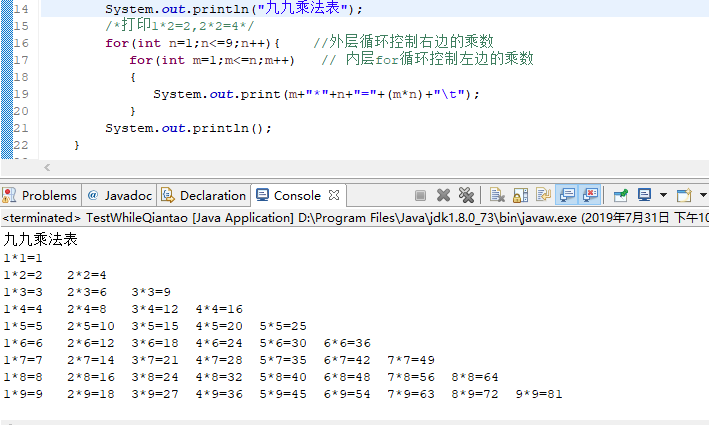Click the terminated TestWhileQiantao status line
This screenshot has height=425, width=709.
click(354, 218)
